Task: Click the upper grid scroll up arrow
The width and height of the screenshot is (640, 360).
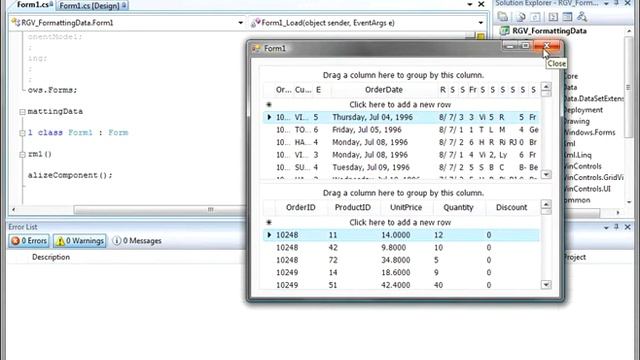Action: pos(546,87)
